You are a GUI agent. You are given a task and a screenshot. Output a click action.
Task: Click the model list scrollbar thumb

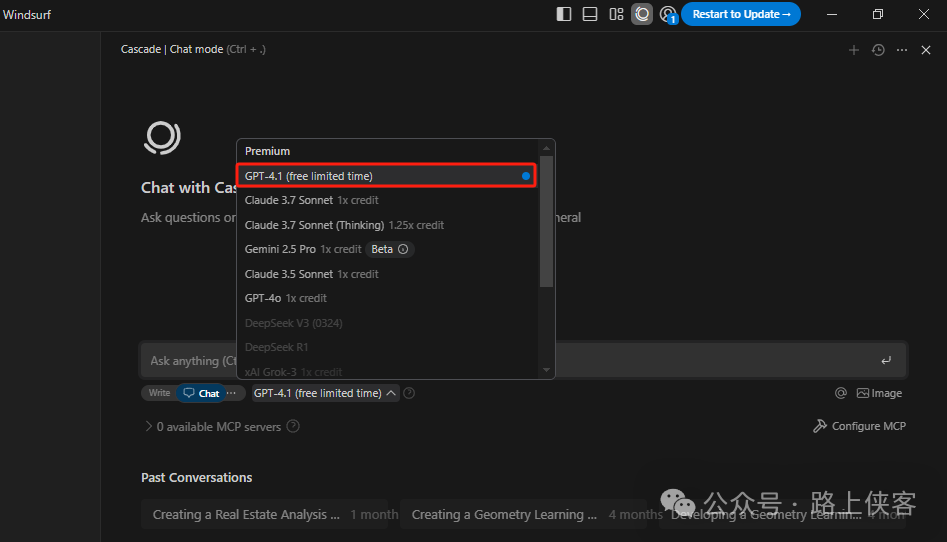coord(547,221)
